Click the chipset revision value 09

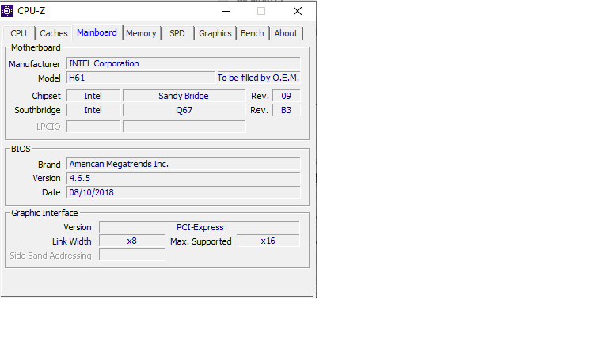pyautogui.click(x=286, y=96)
